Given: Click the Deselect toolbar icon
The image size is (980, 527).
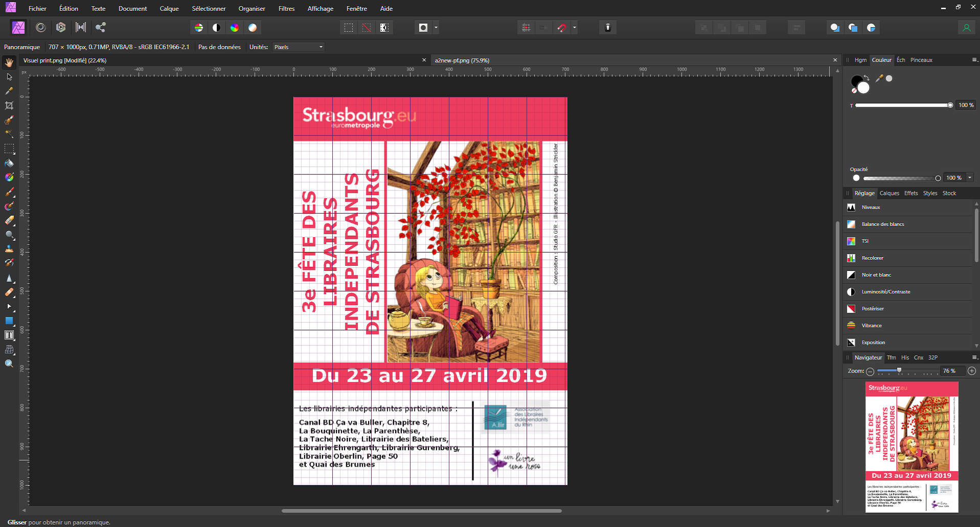Looking at the screenshot, I should point(367,28).
